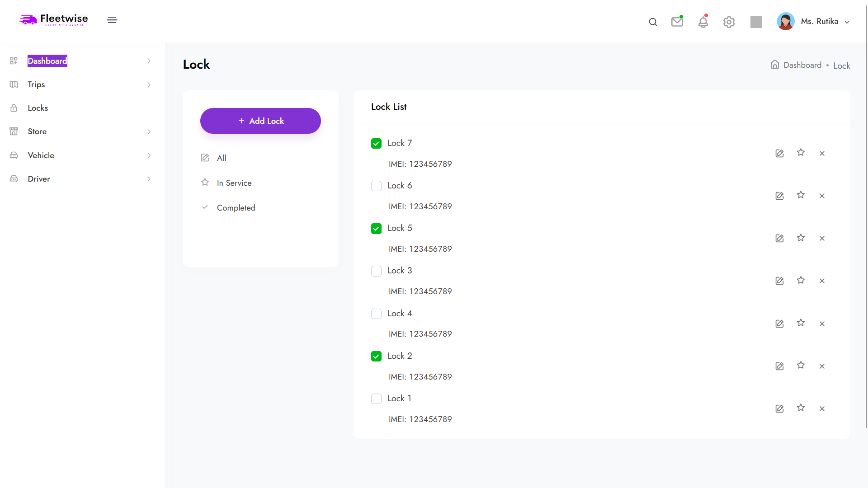
Task: Expand the Vehicle sidebar section
Action: click(149, 155)
